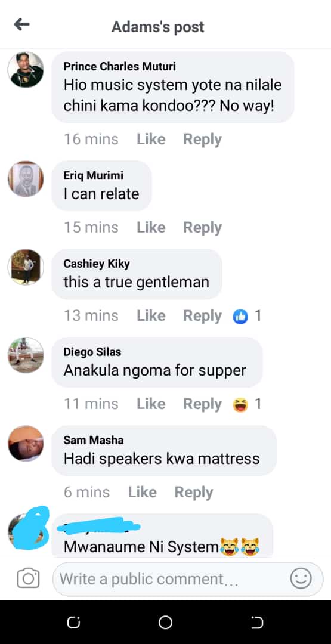The image size is (331, 644).
Task: Open emoji picker smiley icon
Action: 301,578
